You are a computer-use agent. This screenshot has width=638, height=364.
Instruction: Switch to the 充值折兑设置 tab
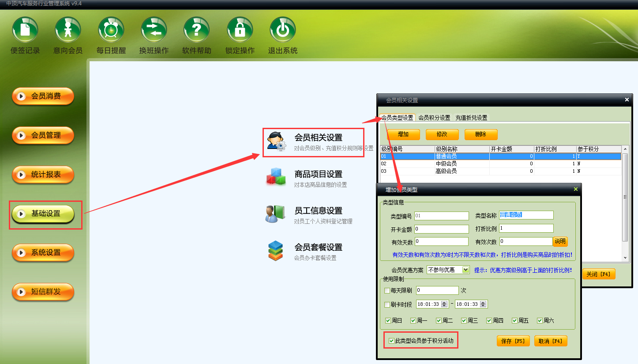(x=471, y=118)
